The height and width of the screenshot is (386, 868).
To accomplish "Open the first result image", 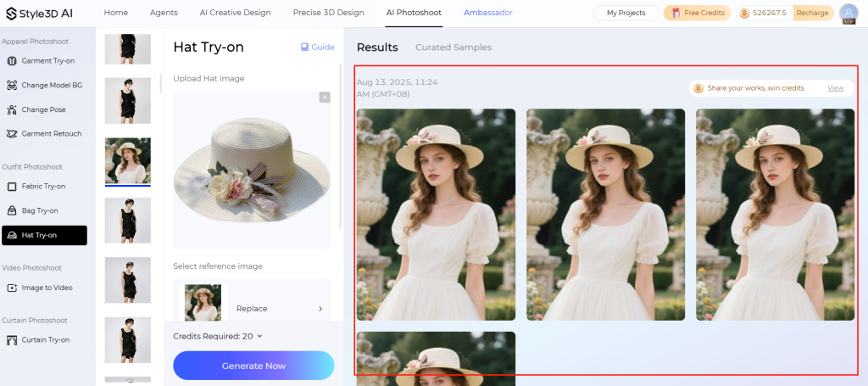I will click(436, 215).
